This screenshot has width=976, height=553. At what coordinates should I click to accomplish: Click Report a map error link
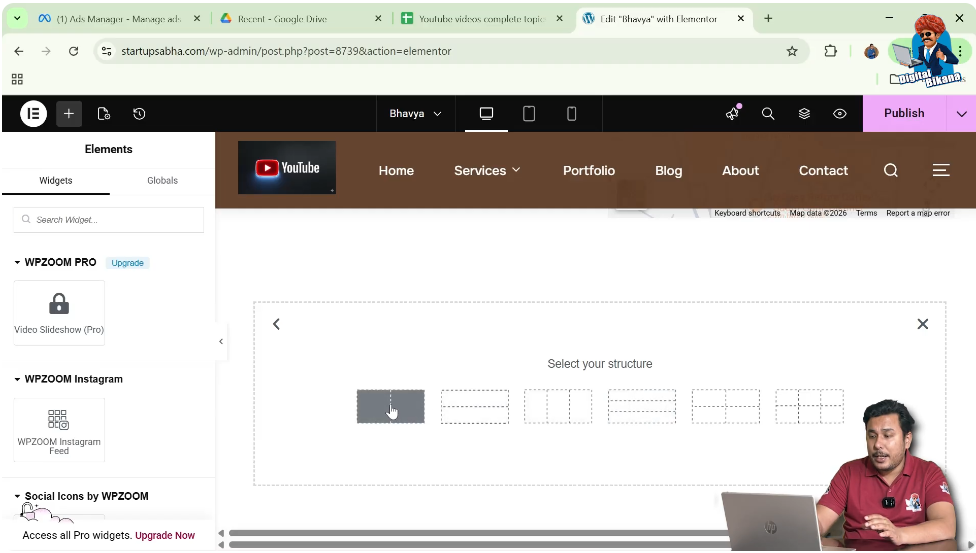pos(918,213)
